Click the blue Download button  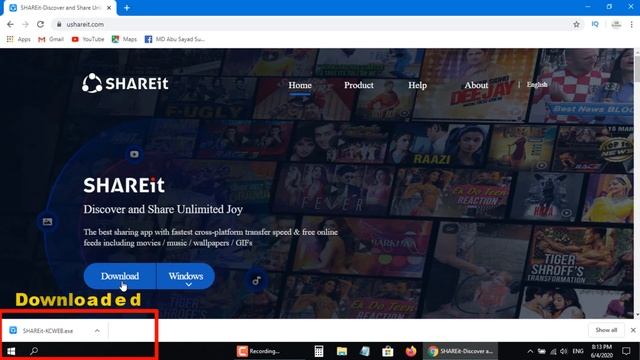(120, 276)
